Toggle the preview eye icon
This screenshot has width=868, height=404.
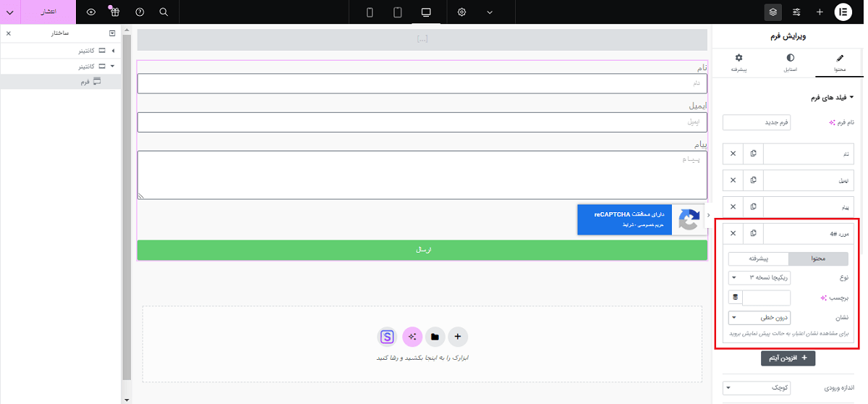(91, 12)
